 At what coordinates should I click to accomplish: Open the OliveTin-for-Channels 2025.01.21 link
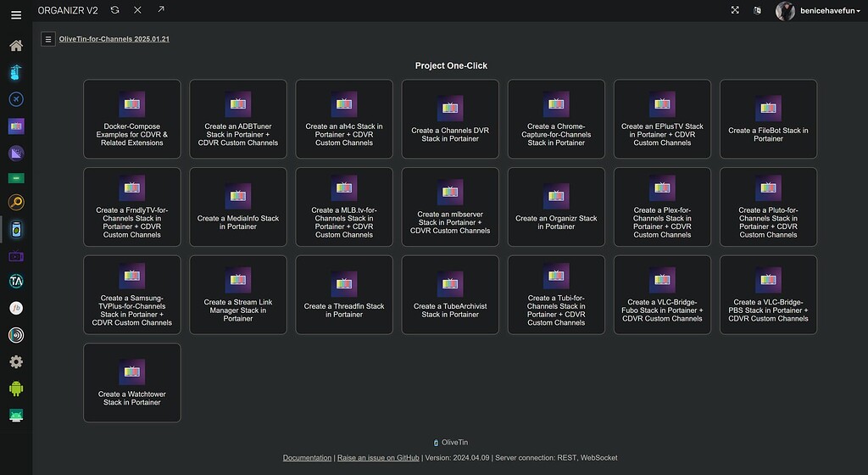[x=114, y=39]
